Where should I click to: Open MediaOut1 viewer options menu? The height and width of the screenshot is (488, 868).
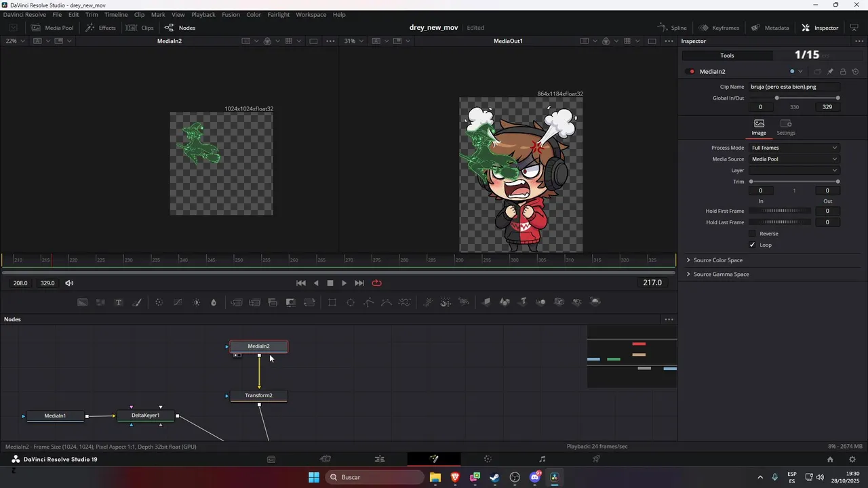click(x=669, y=41)
